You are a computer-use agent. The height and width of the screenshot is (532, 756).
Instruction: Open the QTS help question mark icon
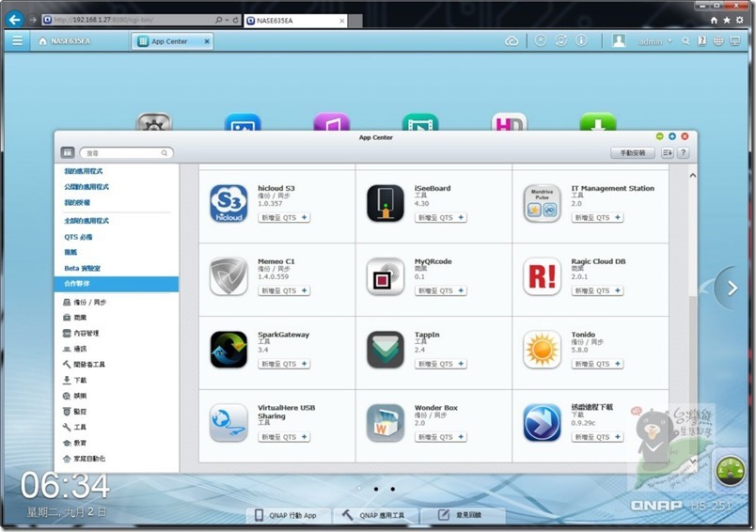[702, 41]
